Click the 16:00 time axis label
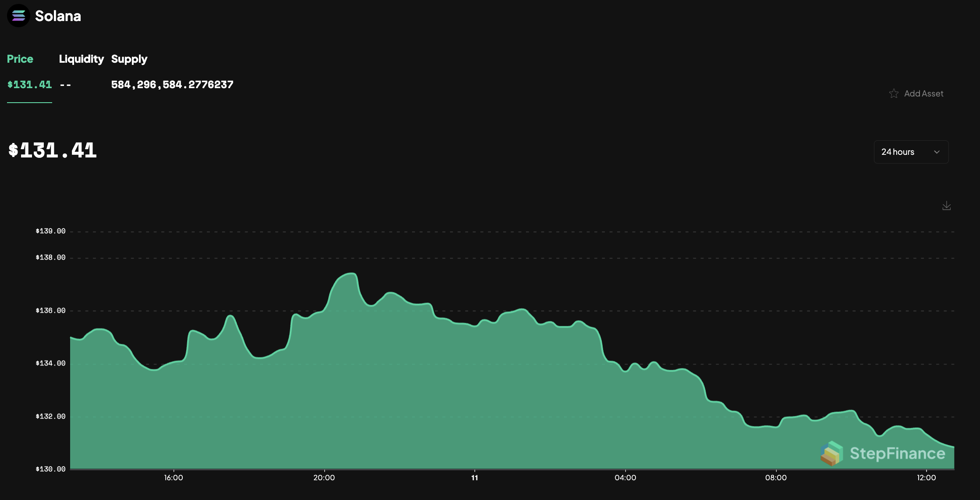The width and height of the screenshot is (980, 500). pos(174,478)
